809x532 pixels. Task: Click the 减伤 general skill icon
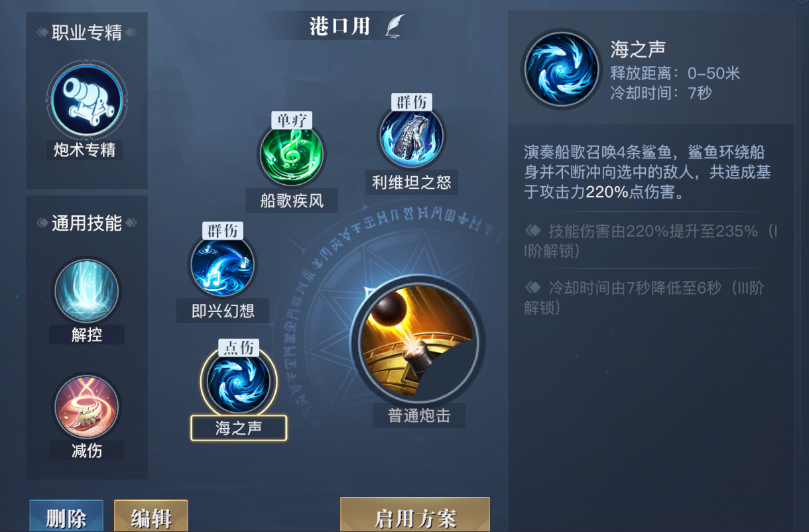click(x=86, y=407)
